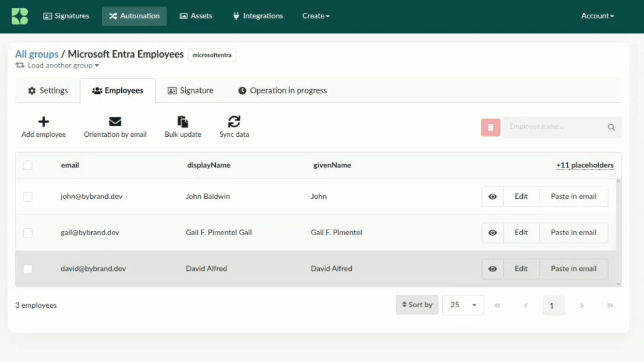Preview John's signature with eye icon
Screen dimensions: 644x362
pos(493,197)
